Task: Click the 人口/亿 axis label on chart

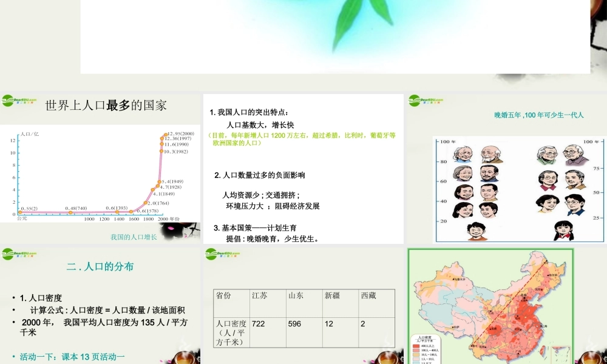Action: pos(29,134)
